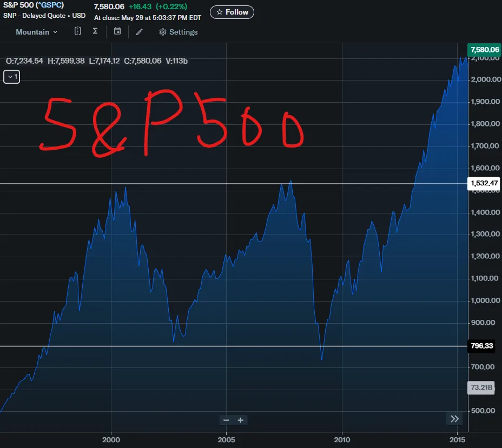This screenshot has width=502, height=448.
Task: Click the 2005 x-axis year label
Action: [226, 440]
